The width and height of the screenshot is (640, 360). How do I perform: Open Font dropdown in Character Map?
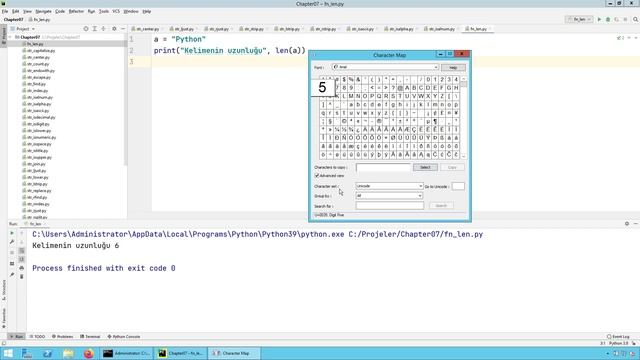436,67
